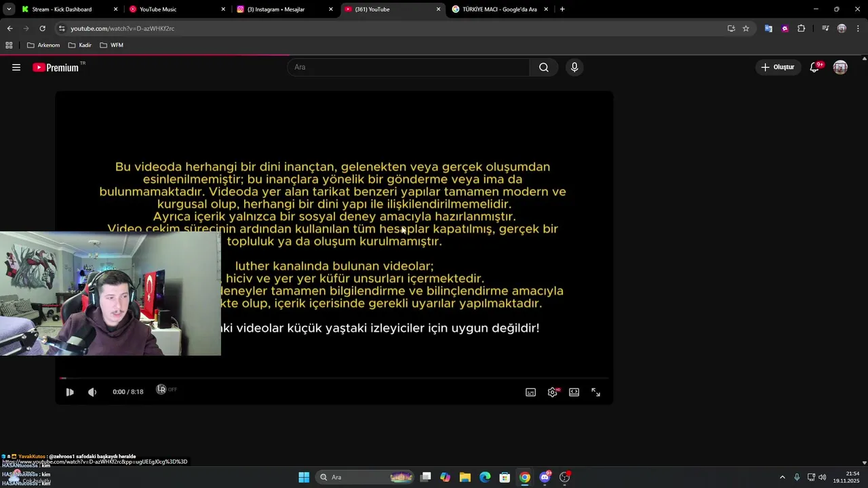Go back in the browser
Viewport: 868px width, 488px height.
(x=9, y=28)
